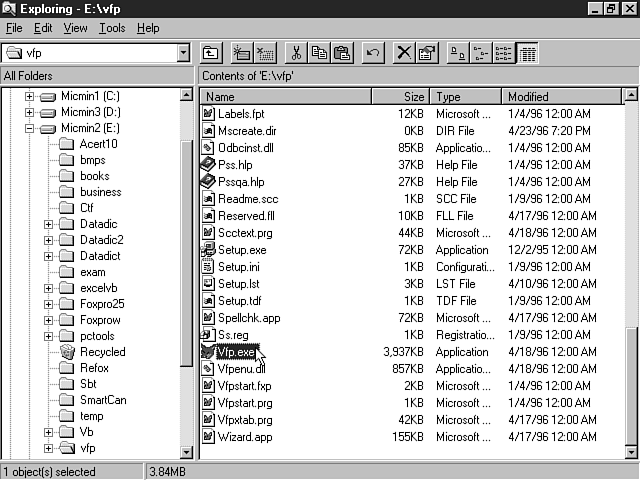Open Properties from the toolbar icon

click(427, 53)
